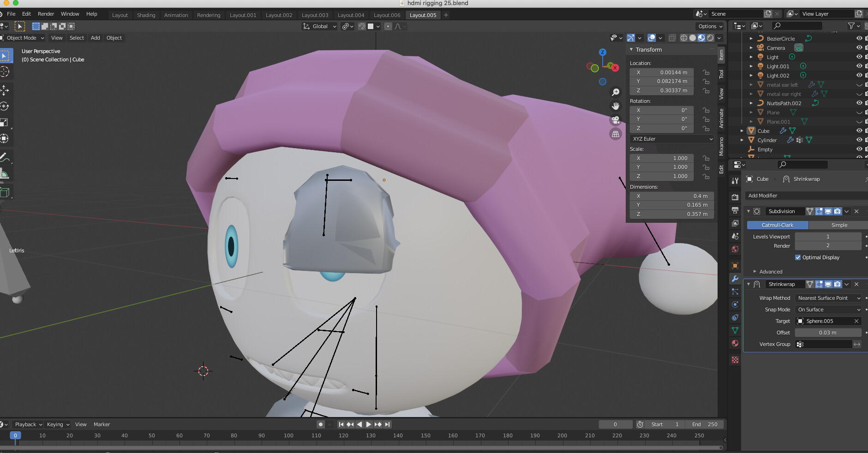
Task: Open Render properties tab icon
Action: pyautogui.click(x=735, y=197)
